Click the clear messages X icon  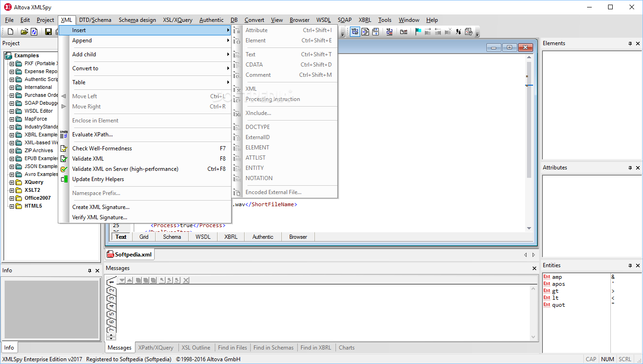(x=186, y=280)
